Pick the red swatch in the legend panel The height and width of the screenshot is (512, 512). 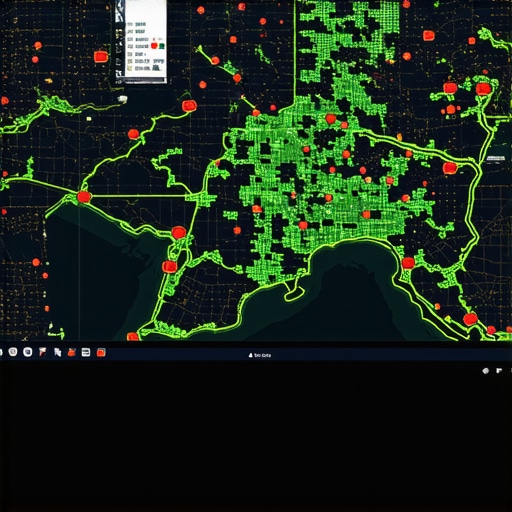pos(154,46)
